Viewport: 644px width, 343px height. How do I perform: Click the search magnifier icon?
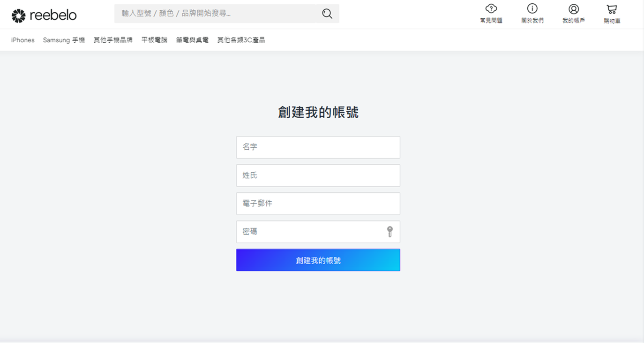(327, 14)
